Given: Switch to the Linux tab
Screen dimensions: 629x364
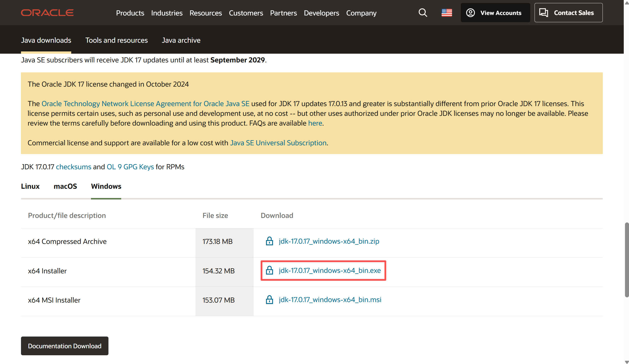Looking at the screenshot, I should (x=30, y=186).
